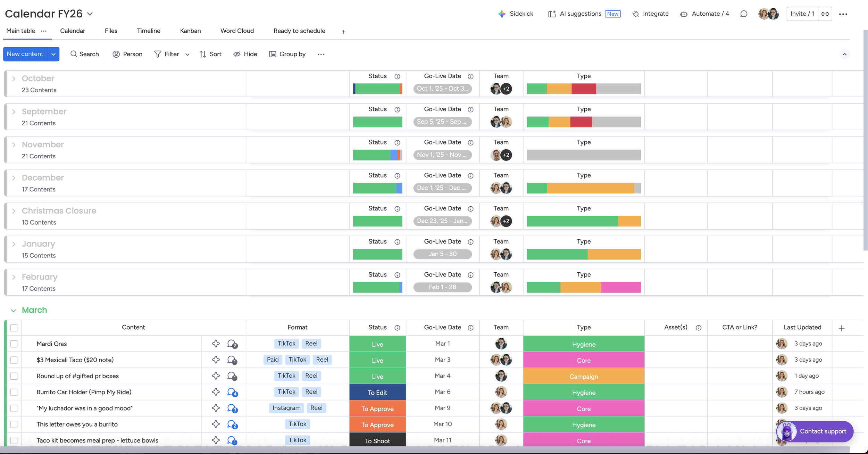Open the Automate robot icon
The width and height of the screenshot is (868, 454).
pyautogui.click(x=684, y=14)
